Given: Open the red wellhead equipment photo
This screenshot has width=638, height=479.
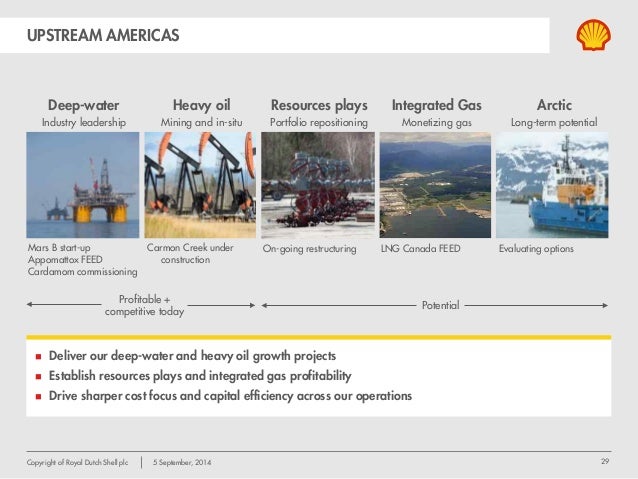Looking at the screenshot, I should pos(318,185).
